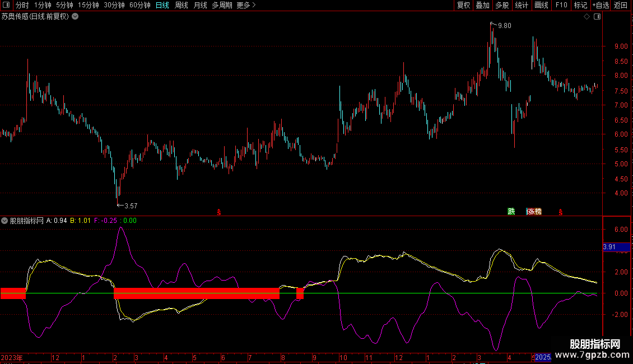This screenshot has width=633, height=364.
Task: Select the 周线 weekly chart tab
Action: [x=181, y=5]
